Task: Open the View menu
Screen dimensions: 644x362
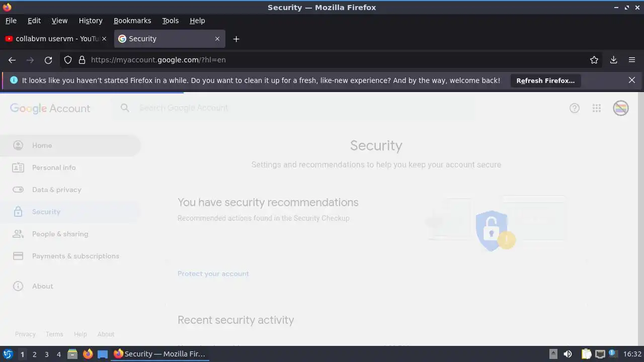Action: pyautogui.click(x=59, y=21)
